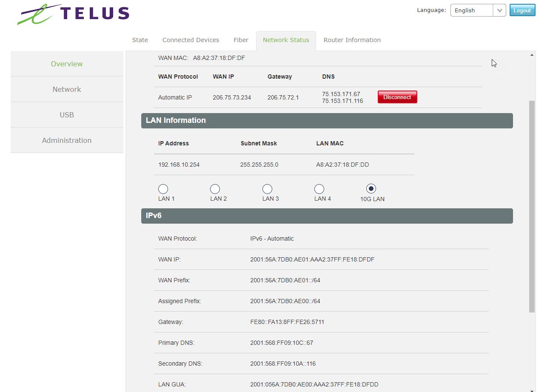Open the Language dropdown
The image size is (553, 392).
[x=472, y=11]
